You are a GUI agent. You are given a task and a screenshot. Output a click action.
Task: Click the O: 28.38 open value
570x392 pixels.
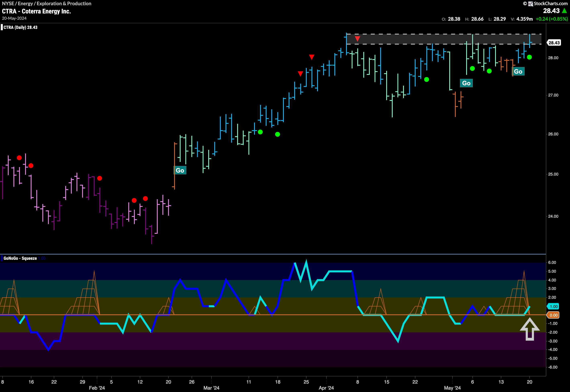click(x=451, y=19)
